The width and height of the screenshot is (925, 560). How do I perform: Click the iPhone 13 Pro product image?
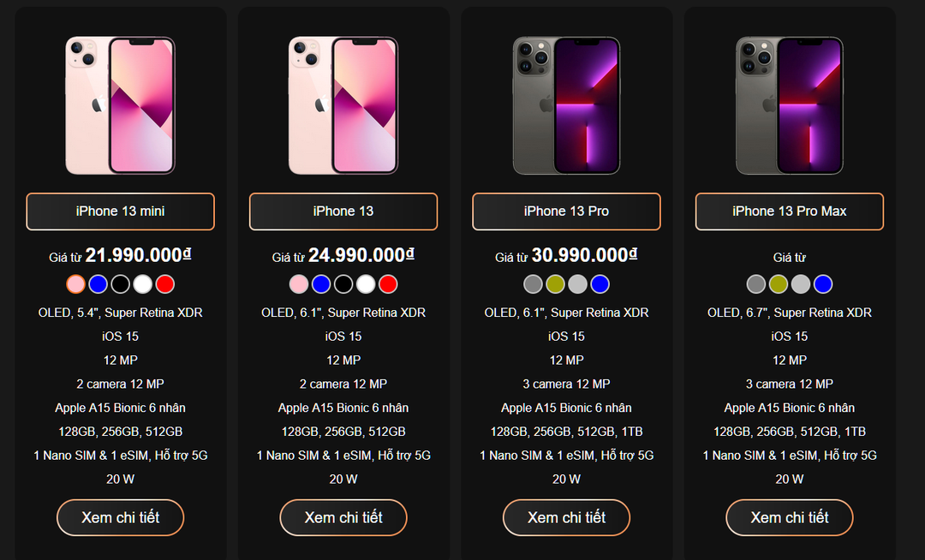tap(565, 104)
